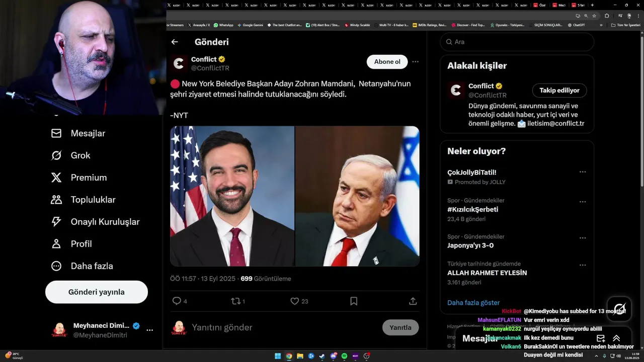Click Daha fazla göster link
The width and height of the screenshot is (644, 362).
[473, 303]
